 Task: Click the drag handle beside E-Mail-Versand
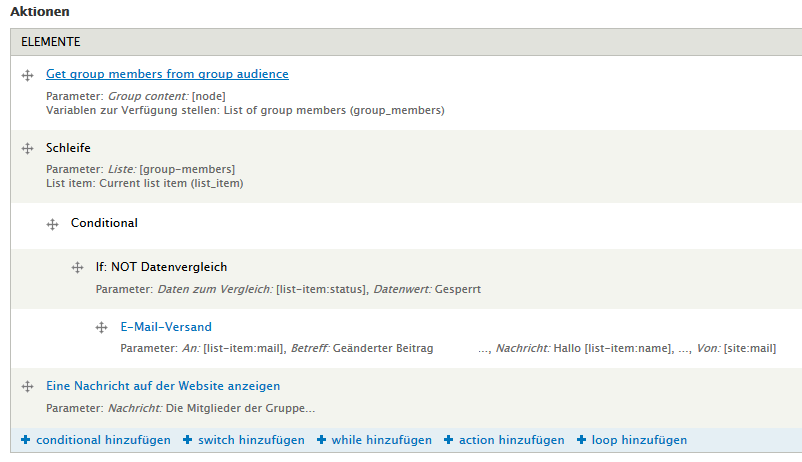point(101,328)
